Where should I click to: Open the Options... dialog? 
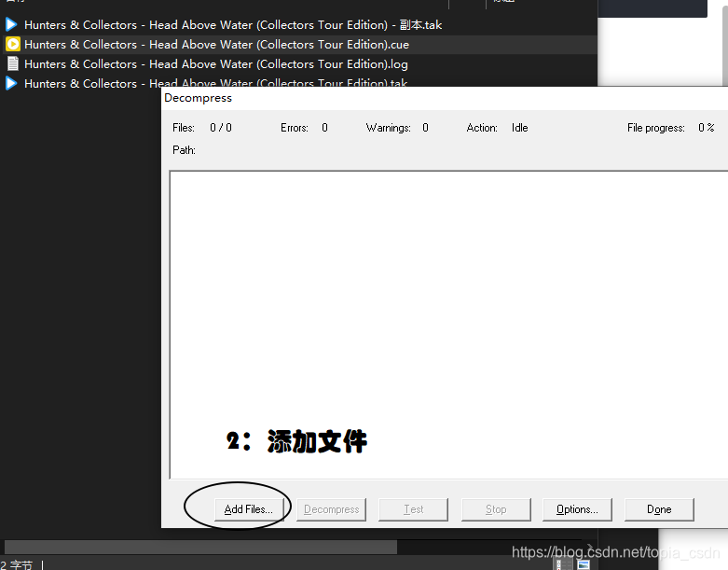click(577, 509)
